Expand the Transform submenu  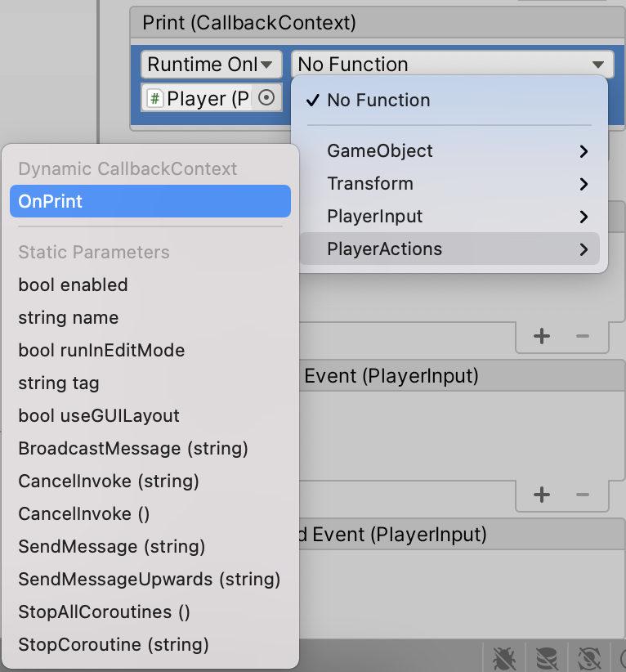coord(449,183)
